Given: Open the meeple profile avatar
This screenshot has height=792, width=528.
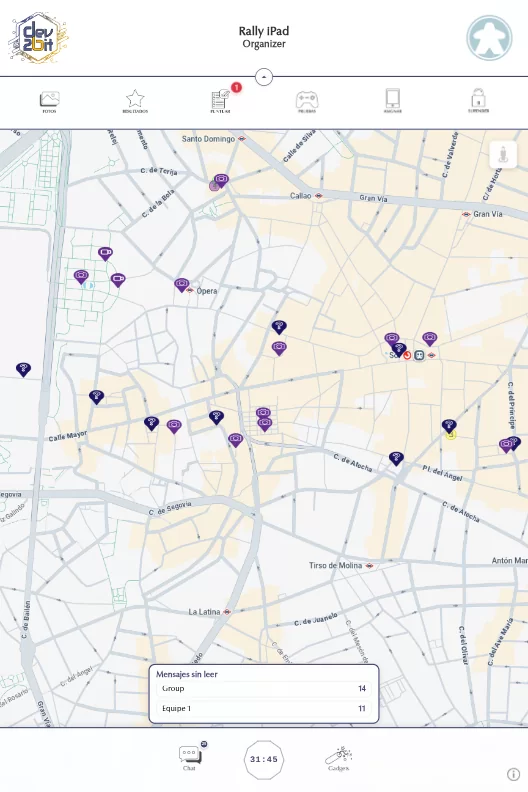Looking at the screenshot, I should click(489, 38).
